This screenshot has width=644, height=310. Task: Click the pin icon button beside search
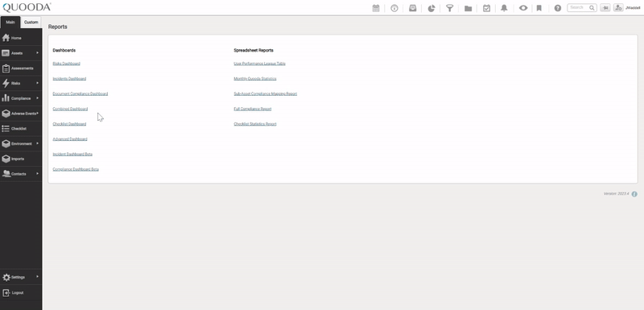pos(605,8)
